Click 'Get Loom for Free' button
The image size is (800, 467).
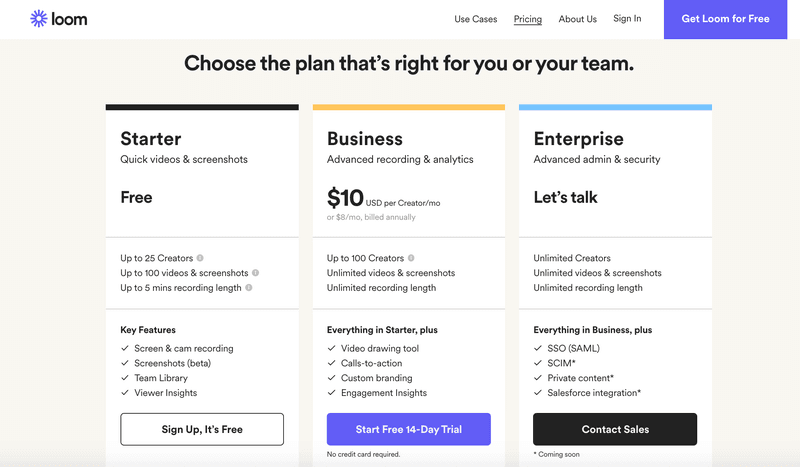tap(725, 19)
